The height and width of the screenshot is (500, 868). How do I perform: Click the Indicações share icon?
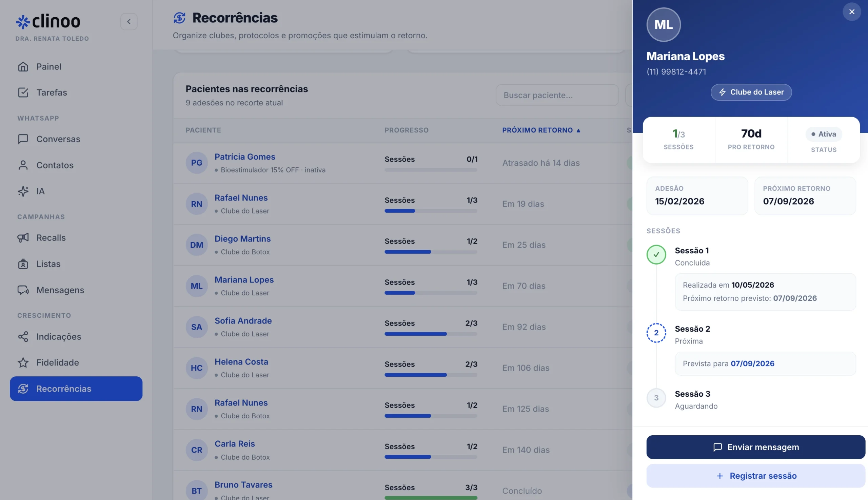point(23,336)
